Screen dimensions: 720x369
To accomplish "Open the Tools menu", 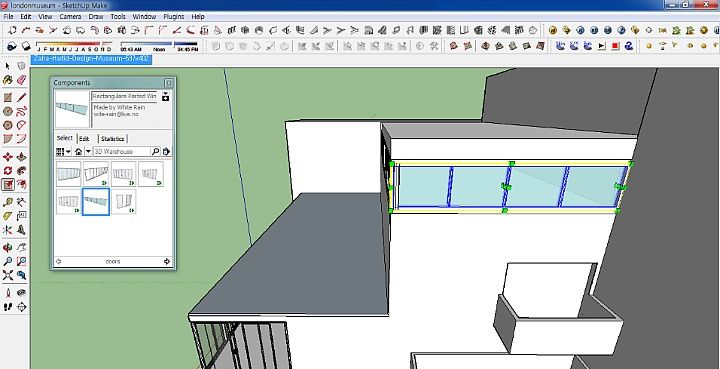I will coord(118,17).
